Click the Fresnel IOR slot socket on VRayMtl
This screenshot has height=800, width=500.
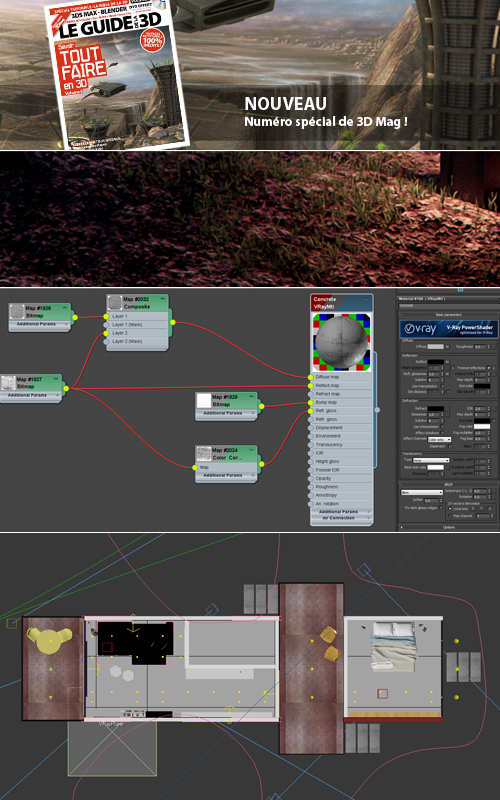311,470
